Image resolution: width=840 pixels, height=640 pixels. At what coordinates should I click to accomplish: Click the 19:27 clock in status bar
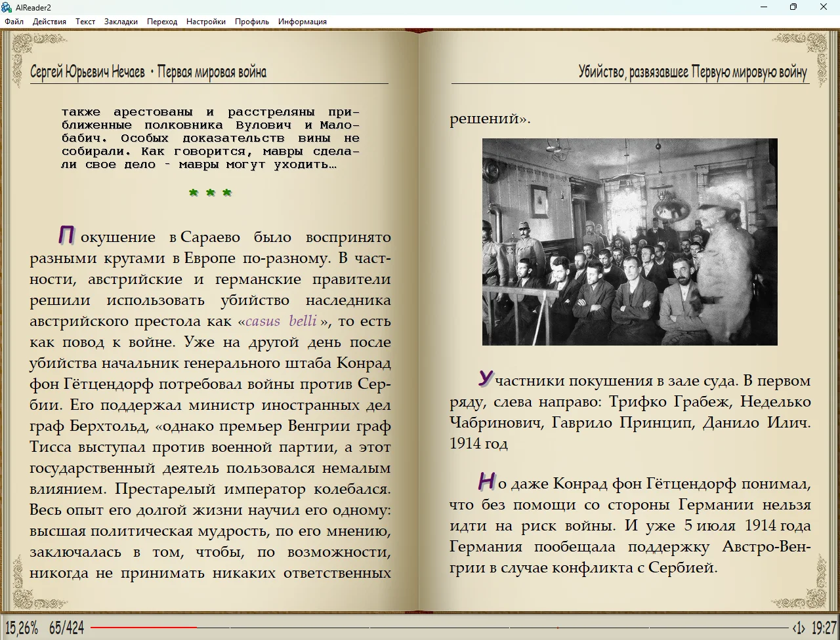click(x=824, y=628)
